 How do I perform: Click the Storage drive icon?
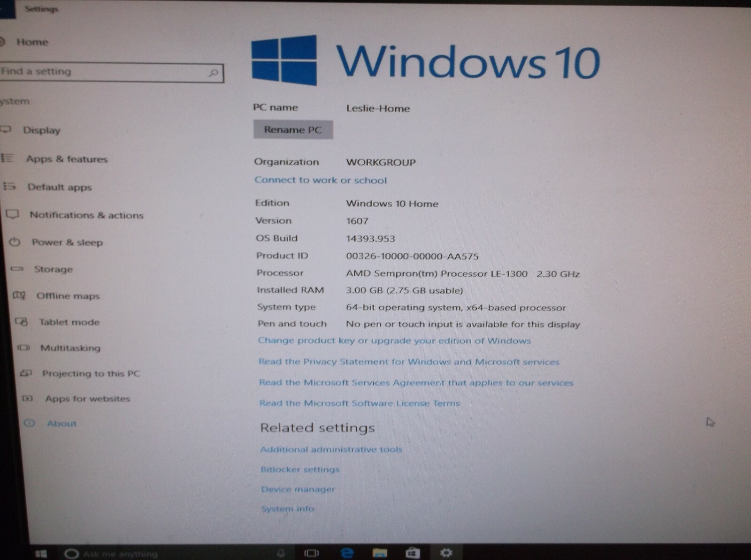click(17, 269)
